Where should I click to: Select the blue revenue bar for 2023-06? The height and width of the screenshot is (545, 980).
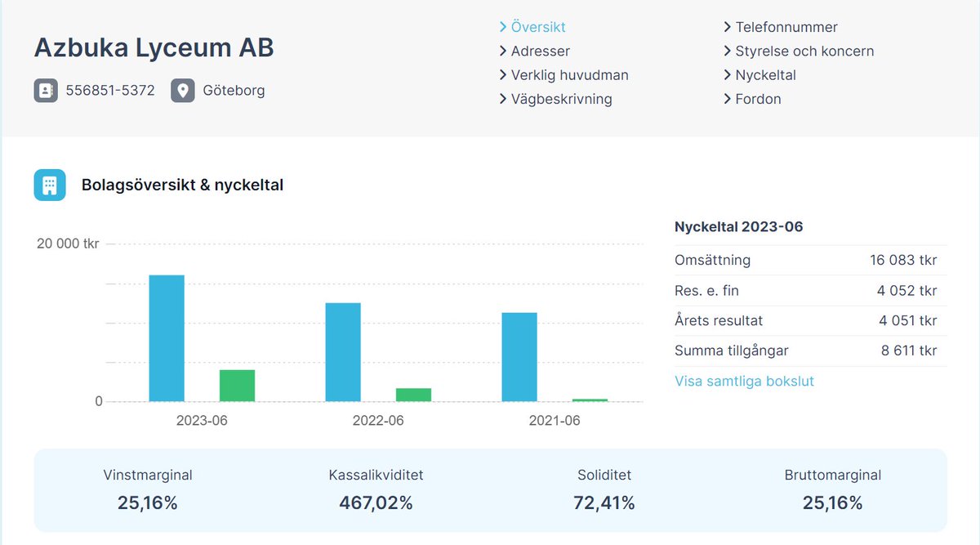(x=167, y=337)
